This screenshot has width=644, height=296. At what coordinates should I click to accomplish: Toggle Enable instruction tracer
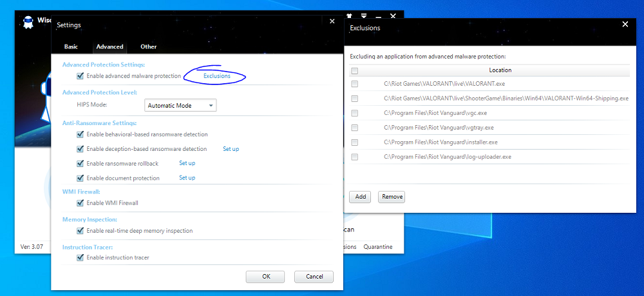click(80, 258)
